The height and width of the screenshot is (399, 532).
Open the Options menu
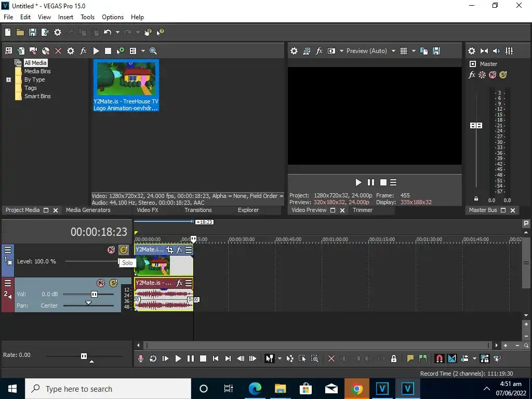tap(113, 17)
